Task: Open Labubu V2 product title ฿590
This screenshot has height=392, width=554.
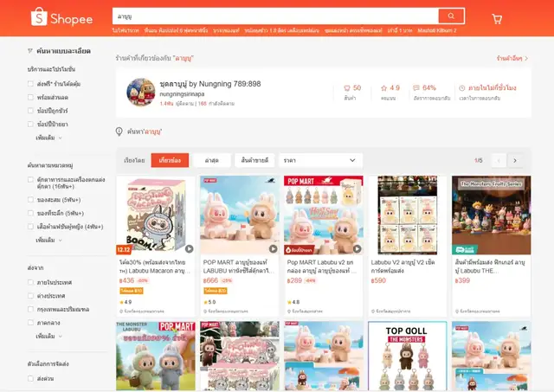Action: pyautogui.click(x=403, y=267)
